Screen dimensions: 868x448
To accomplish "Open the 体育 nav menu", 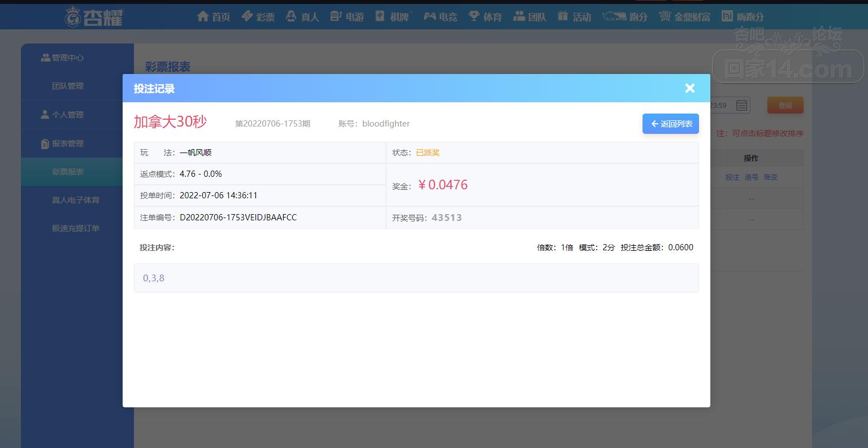I will (485, 16).
